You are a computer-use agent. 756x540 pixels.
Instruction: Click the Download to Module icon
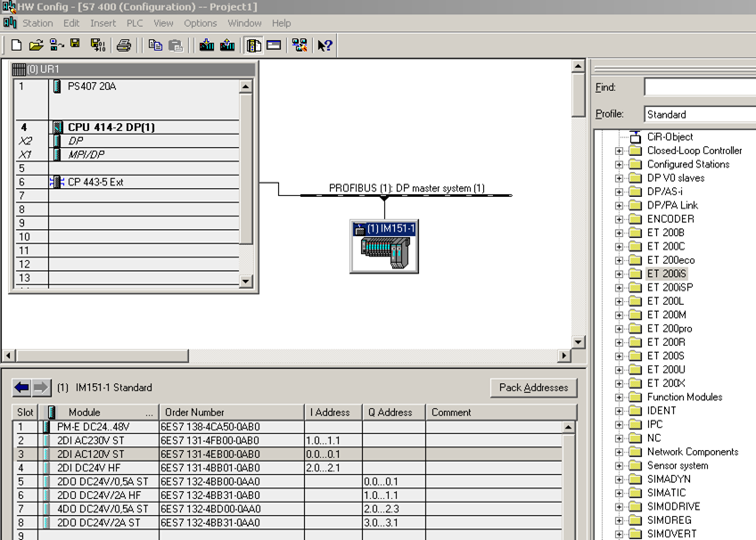pyautogui.click(x=207, y=45)
